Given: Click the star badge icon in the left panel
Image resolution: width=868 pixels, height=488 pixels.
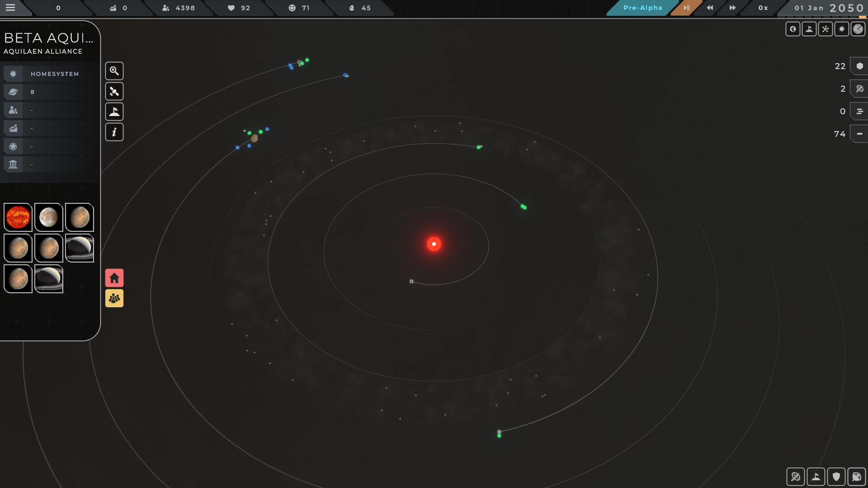Looking at the screenshot, I should coord(13,146).
